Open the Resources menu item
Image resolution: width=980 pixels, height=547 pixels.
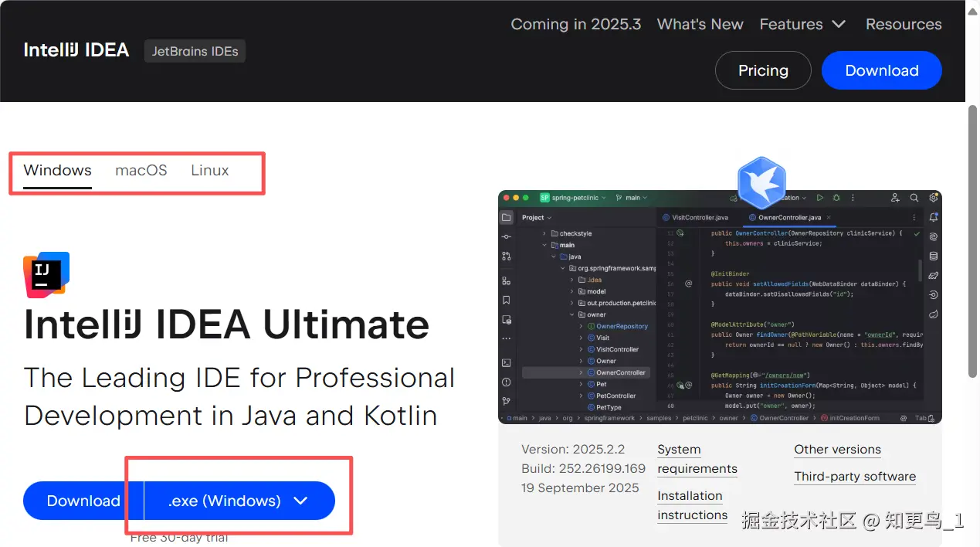[904, 24]
